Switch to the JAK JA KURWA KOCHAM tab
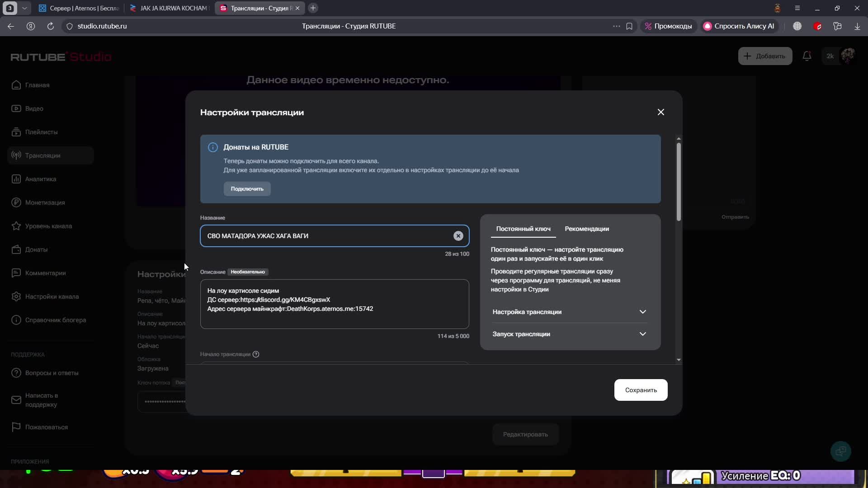Screen dimensions: 868x488 (169, 8)
